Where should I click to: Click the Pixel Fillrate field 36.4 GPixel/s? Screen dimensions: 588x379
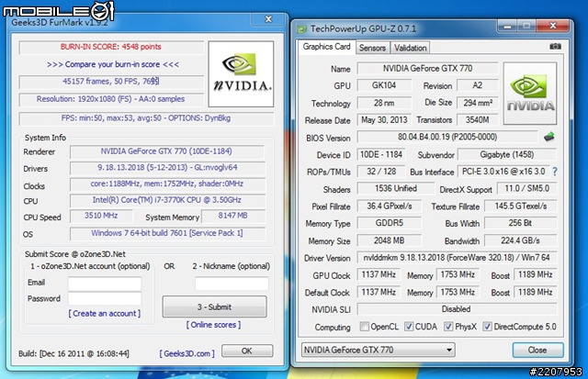tap(390, 206)
